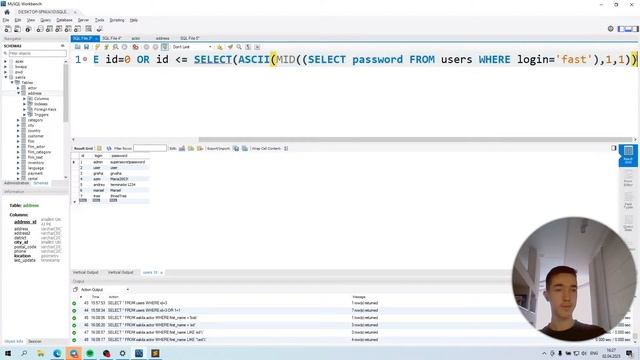Open the find magnifier icon in editor toolbar

(239, 47)
